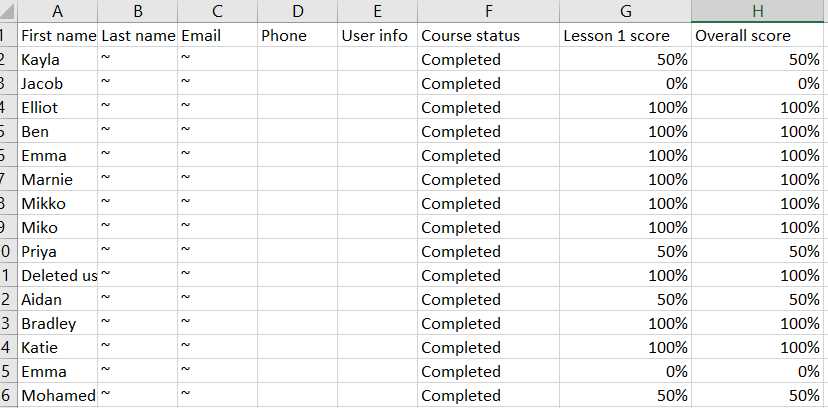Select Priya's Lesson 1 score cell
Image resolution: width=828 pixels, height=408 pixels.
(x=625, y=252)
